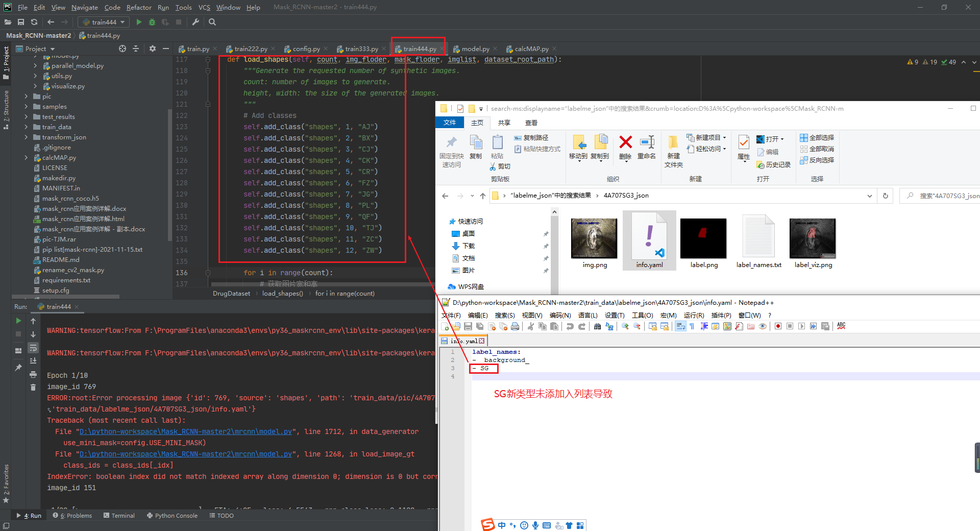Click Zoom In icon in Notepad++ toolbar

pos(625,326)
